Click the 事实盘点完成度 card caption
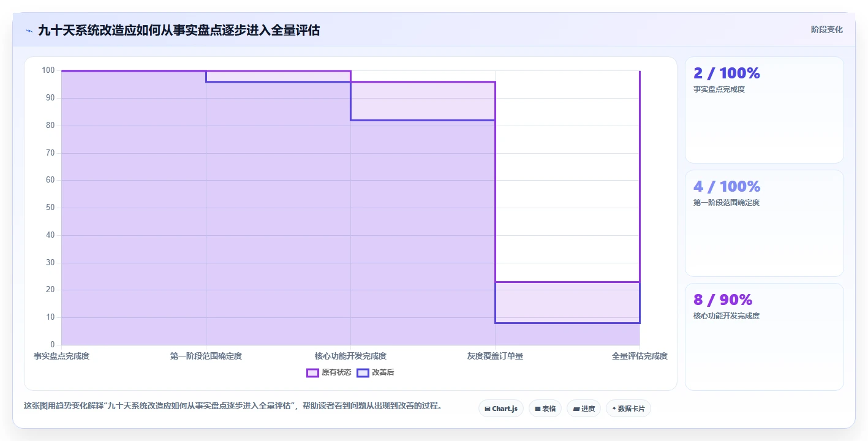 719,89
